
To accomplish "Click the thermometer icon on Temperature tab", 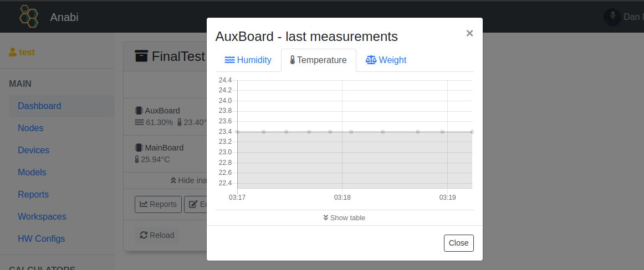I will [x=293, y=60].
